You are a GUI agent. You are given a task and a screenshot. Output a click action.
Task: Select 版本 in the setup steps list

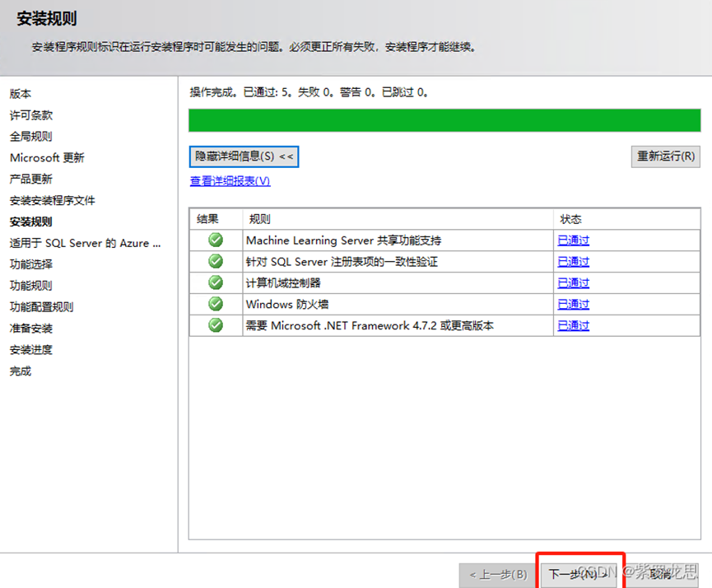[21, 94]
